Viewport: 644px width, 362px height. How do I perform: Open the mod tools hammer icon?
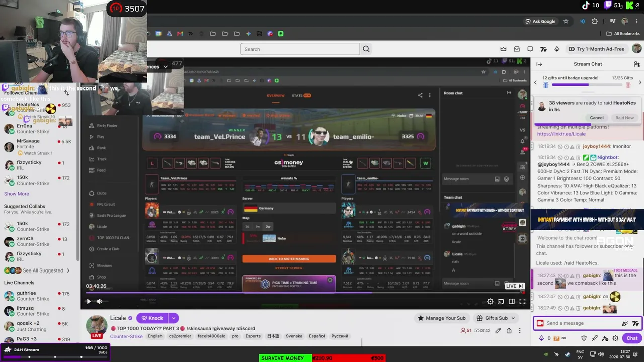coord(605,338)
